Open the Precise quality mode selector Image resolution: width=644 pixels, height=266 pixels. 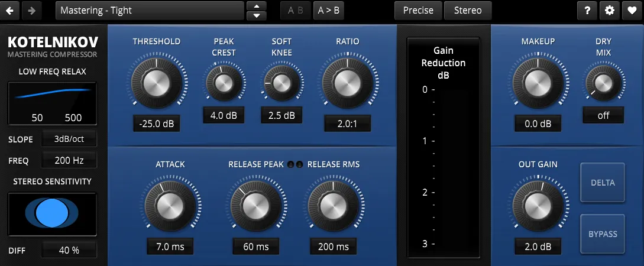coord(419,11)
